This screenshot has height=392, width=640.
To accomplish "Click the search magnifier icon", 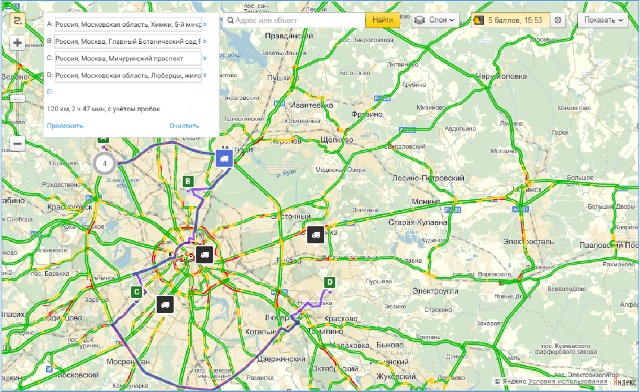I will (x=230, y=20).
